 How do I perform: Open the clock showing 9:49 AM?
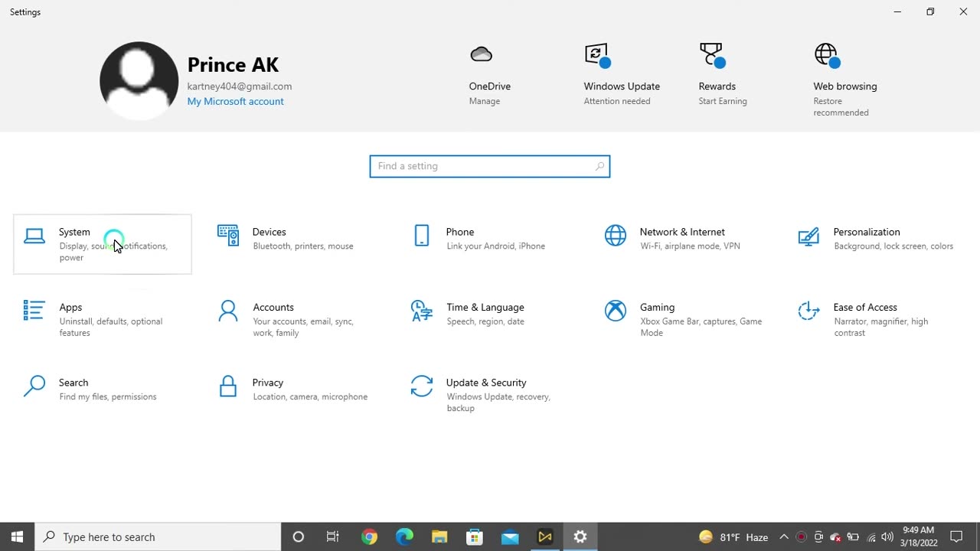pos(919,536)
